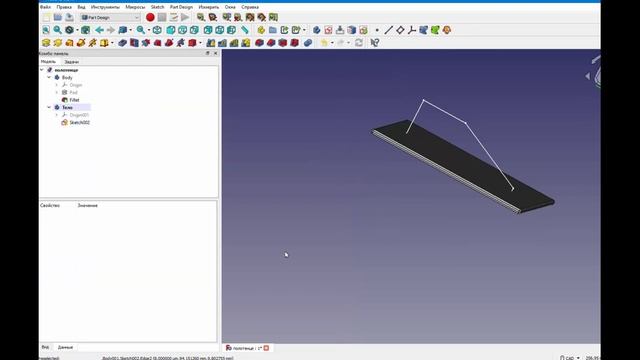Click the Pad tool icon
The height and width of the screenshot is (360, 640).
coord(46,43)
